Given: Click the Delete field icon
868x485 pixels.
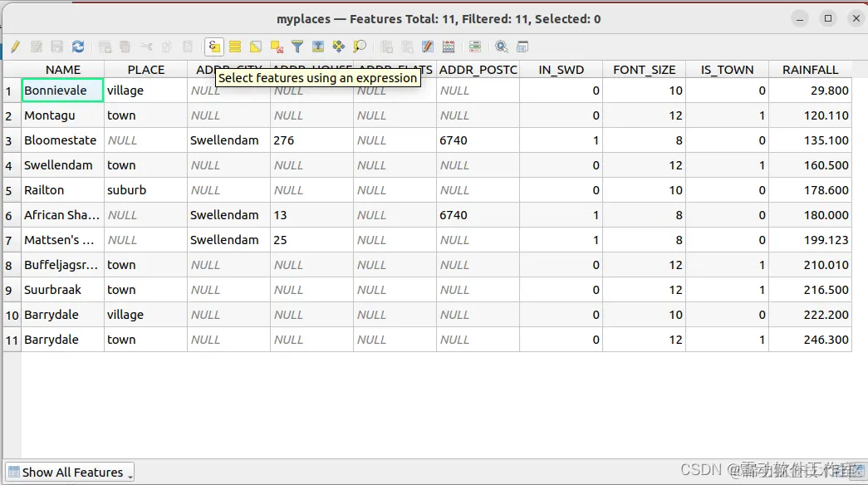Looking at the screenshot, I should (408, 47).
